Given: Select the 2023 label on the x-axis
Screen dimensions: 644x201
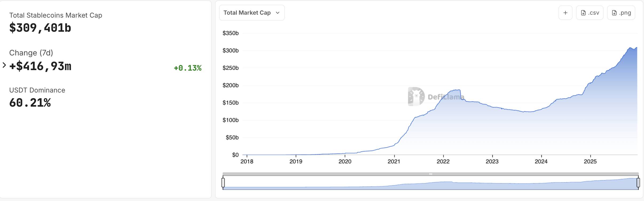Looking at the screenshot, I should pos(492,161).
